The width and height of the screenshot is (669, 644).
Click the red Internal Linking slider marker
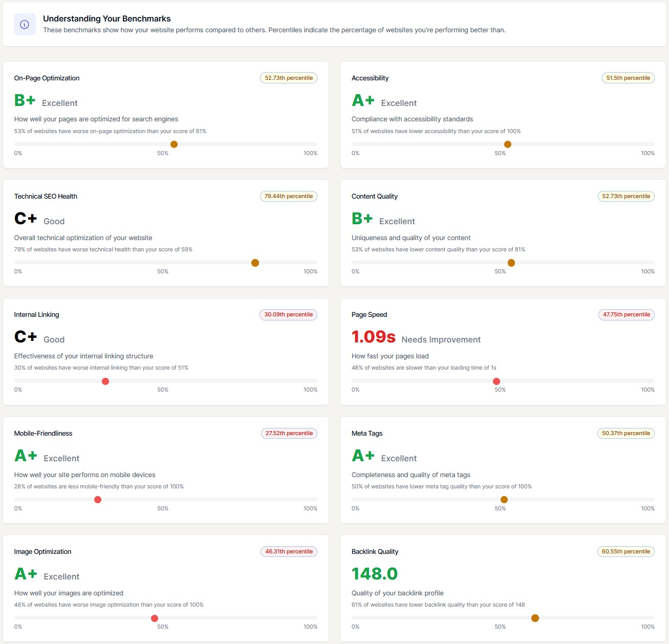pos(105,381)
